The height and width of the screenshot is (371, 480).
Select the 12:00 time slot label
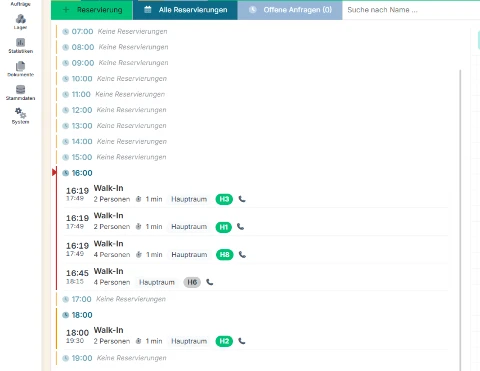pyautogui.click(x=82, y=110)
